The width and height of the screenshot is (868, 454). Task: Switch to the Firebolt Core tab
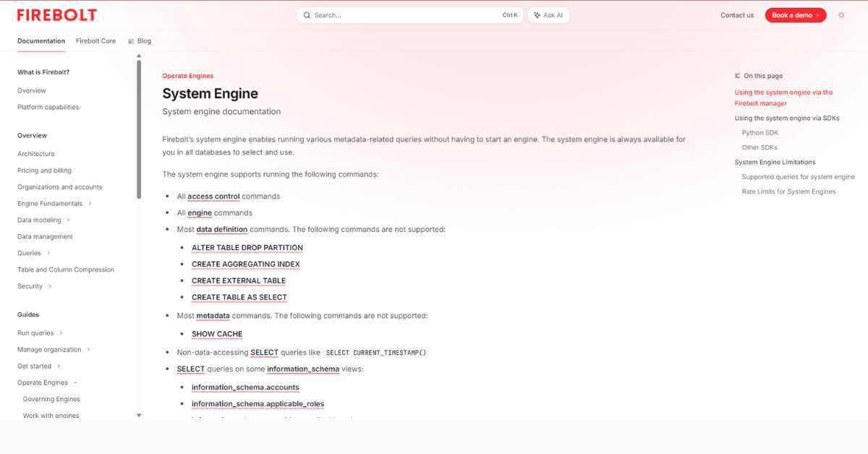coord(95,41)
